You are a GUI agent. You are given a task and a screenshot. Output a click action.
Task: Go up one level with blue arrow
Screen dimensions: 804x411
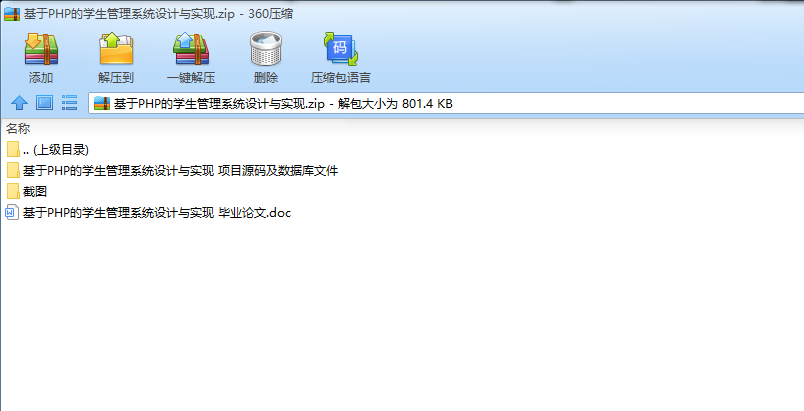coord(19,103)
